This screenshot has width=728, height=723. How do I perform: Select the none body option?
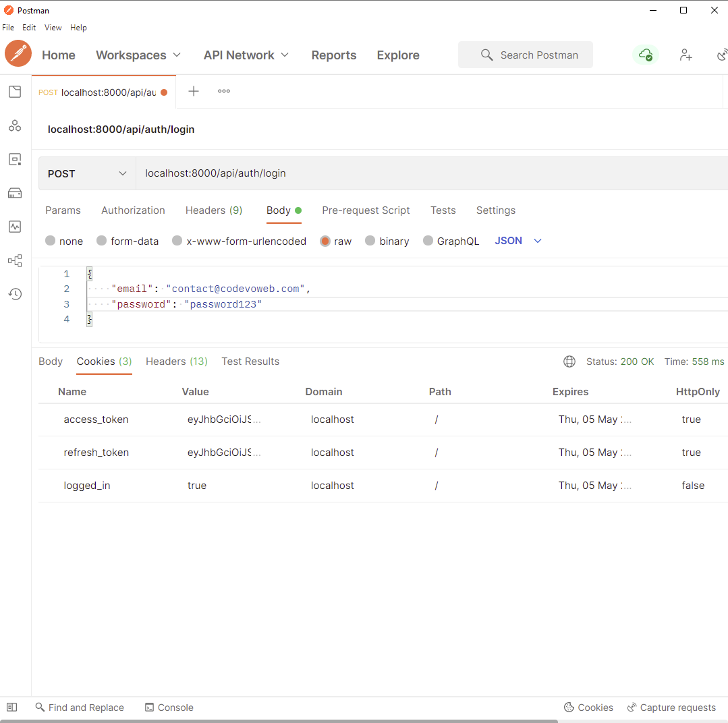[x=64, y=241]
